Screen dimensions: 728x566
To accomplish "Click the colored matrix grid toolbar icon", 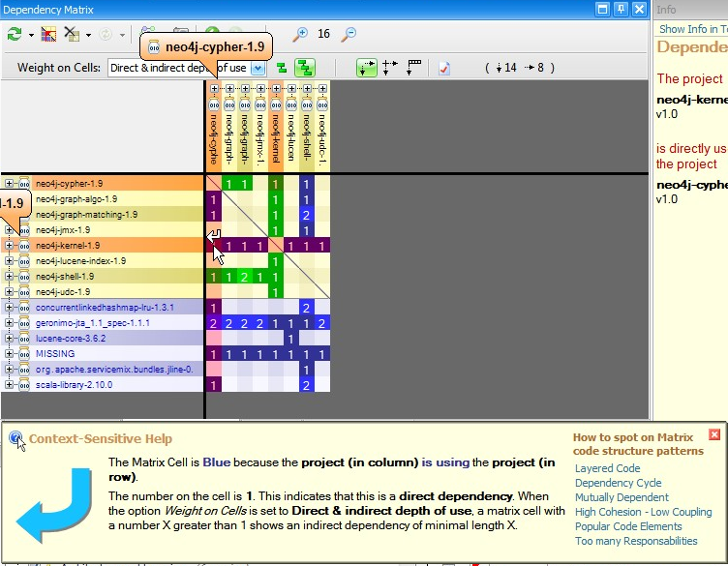I will coord(48,34).
